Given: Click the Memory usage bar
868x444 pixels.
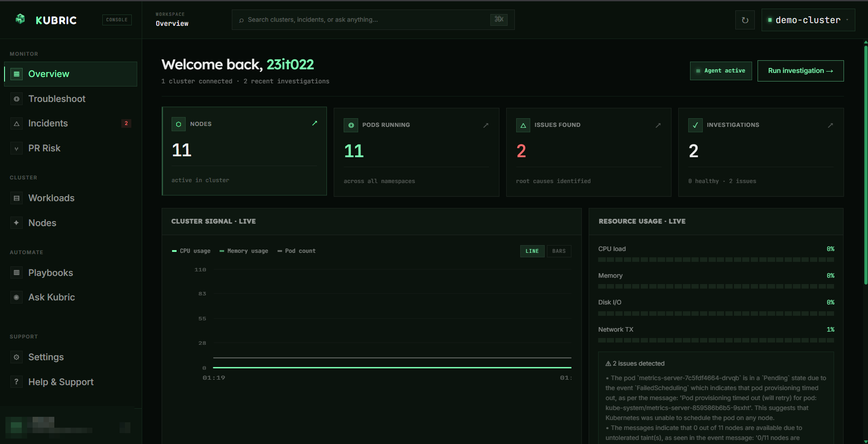Looking at the screenshot, I should (716, 286).
